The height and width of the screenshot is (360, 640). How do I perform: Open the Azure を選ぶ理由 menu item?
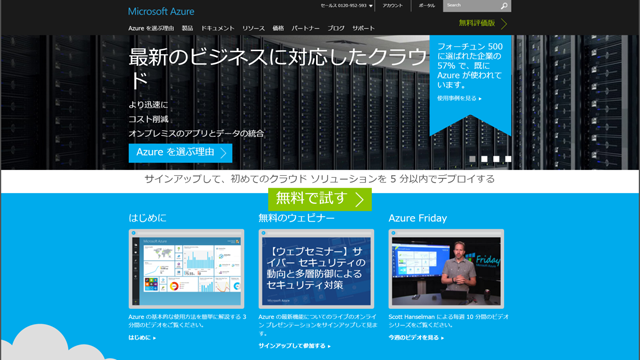click(151, 28)
